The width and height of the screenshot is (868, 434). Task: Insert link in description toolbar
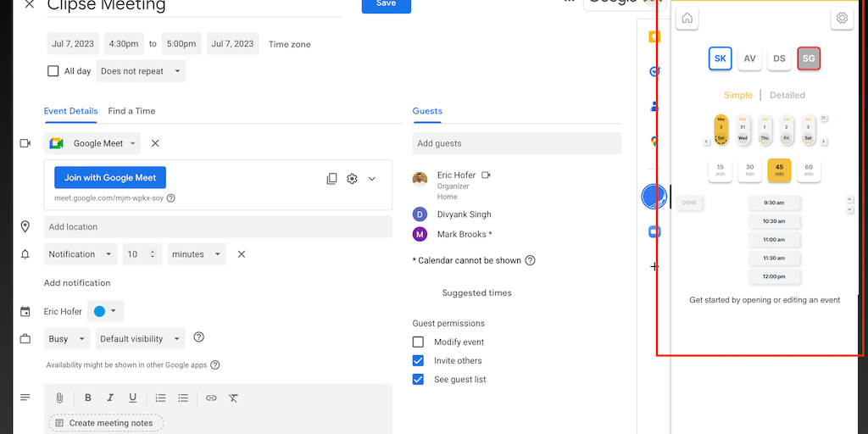click(211, 398)
